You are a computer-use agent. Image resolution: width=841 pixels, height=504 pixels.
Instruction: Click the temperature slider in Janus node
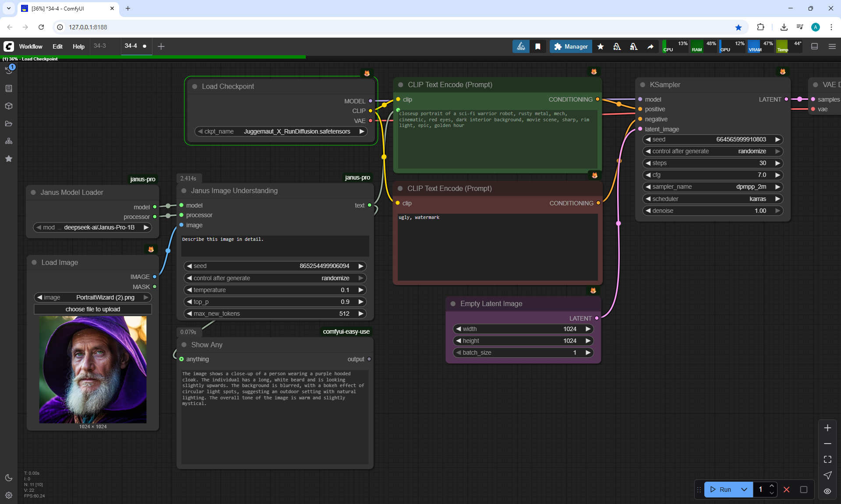click(275, 290)
